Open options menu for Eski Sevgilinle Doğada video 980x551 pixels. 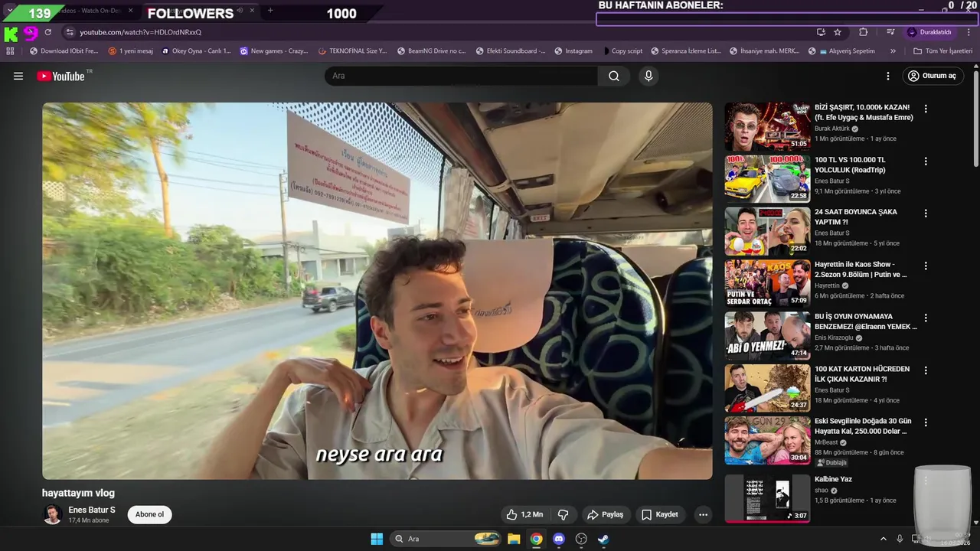tap(926, 422)
